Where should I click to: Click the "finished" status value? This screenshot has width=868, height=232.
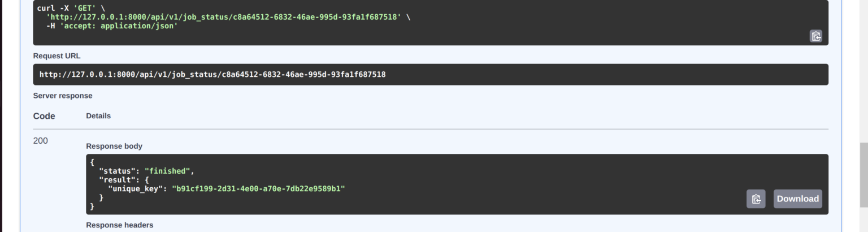point(168,170)
